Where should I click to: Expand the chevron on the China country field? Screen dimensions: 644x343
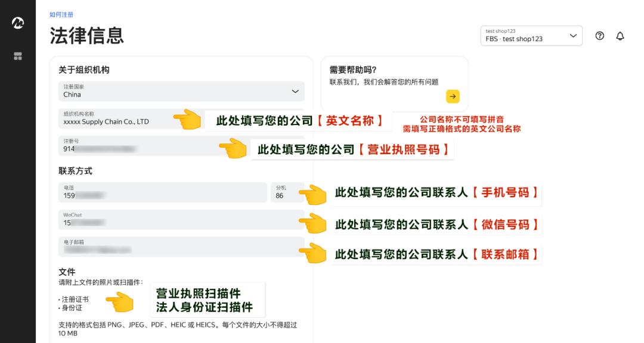295,92
